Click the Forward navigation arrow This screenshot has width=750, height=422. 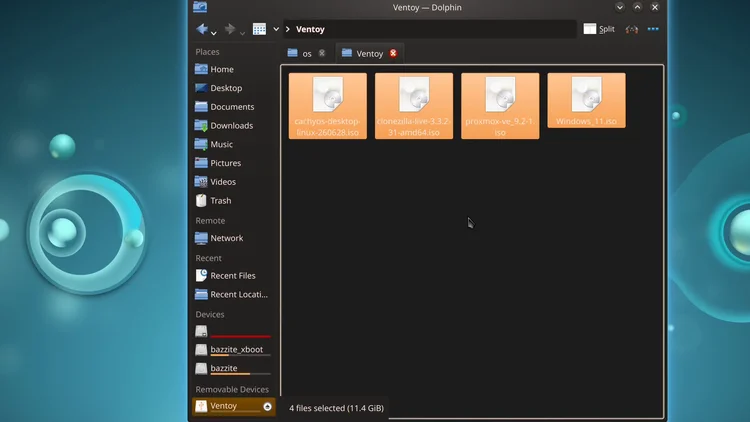click(230, 29)
